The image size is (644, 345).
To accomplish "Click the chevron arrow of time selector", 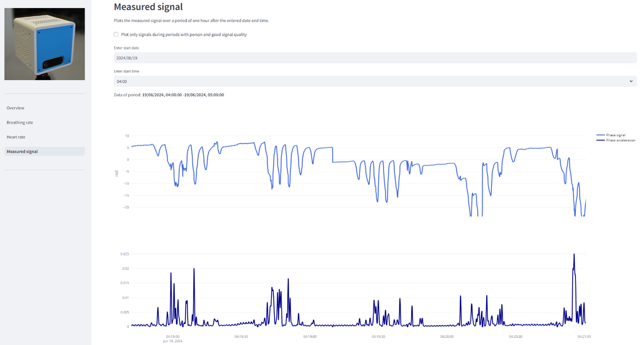I will pos(631,81).
